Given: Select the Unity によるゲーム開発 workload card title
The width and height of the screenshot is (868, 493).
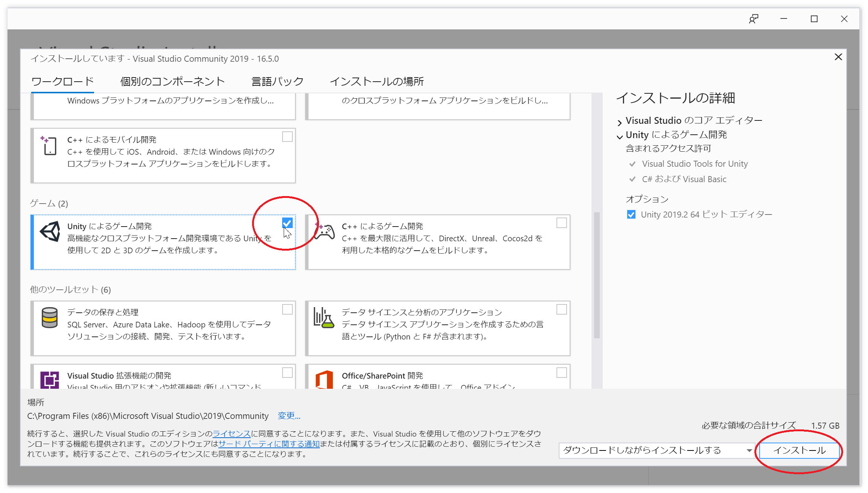Looking at the screenshot, I should [109, 226].
